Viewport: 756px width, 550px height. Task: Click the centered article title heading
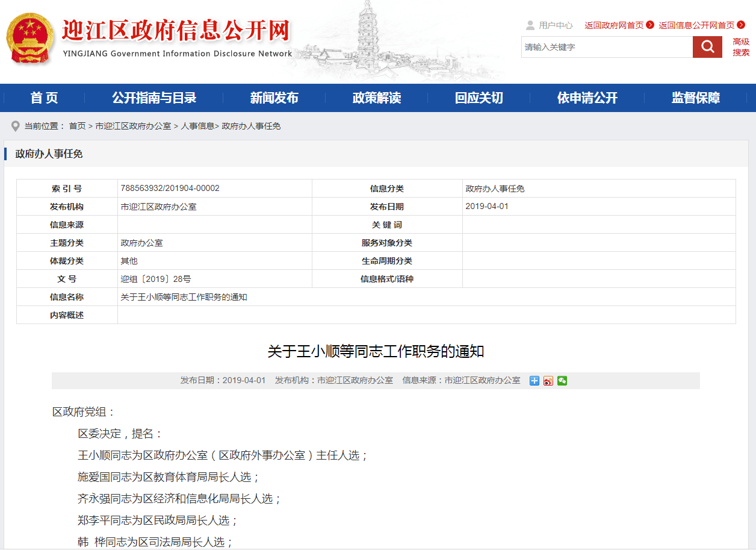point(376,351)
